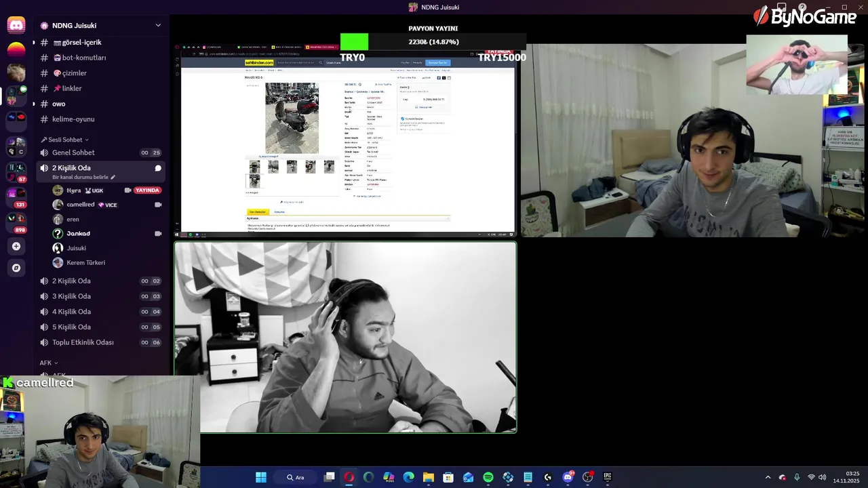868x488 pixels.
Task: Open Wi-Fi network settings in tray
Action: point(811,477)
